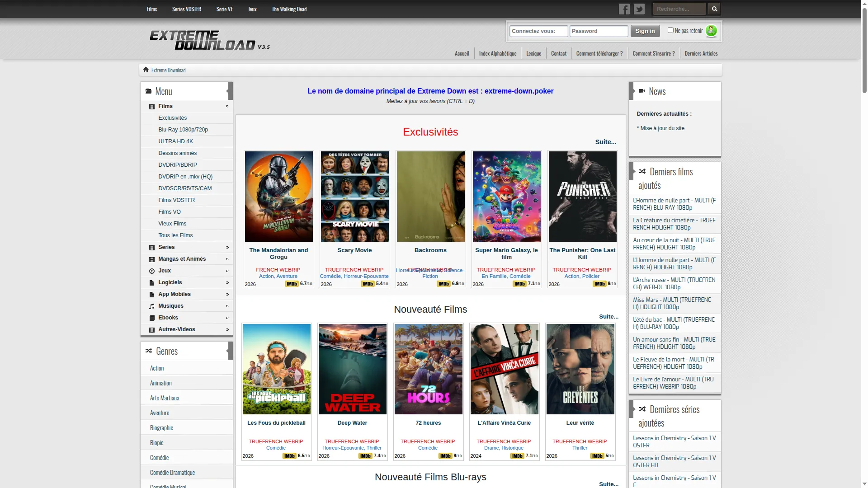Image resolution: width=868 pixels, height=488 pixels.
Task: Click the Recherche search field
Action: [x=679, y=9]
